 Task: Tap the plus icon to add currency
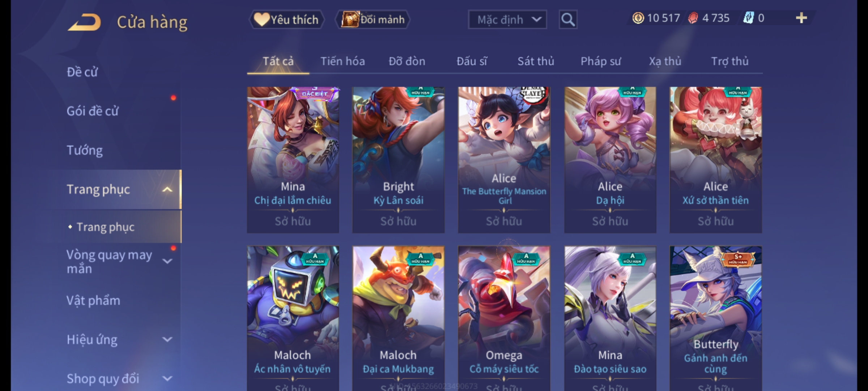(x=801, y=18)
